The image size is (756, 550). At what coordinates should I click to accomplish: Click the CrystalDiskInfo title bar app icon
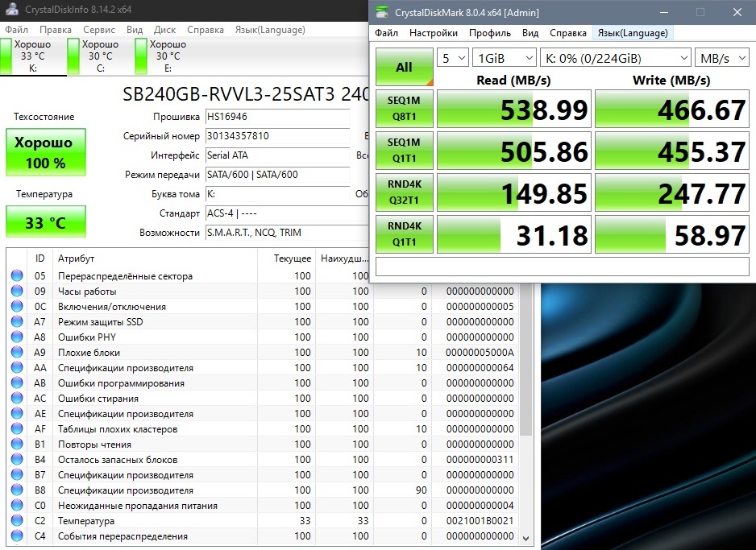(x=13, y=9)
